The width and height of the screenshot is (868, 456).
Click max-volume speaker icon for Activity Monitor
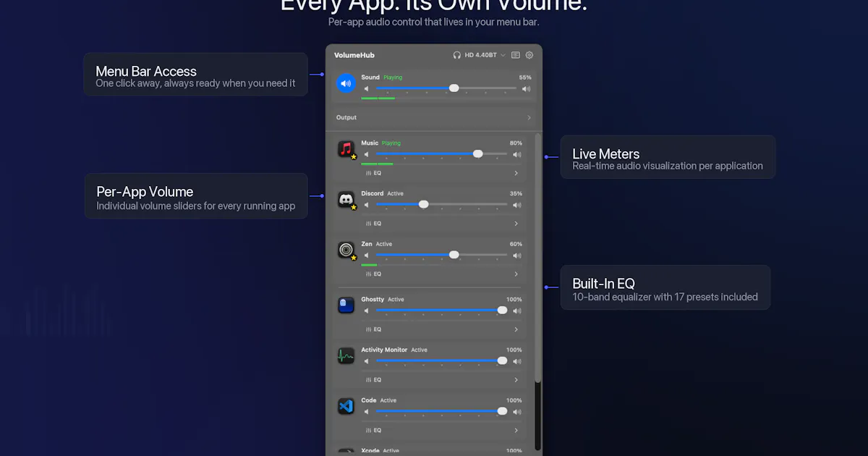[516, 361]
